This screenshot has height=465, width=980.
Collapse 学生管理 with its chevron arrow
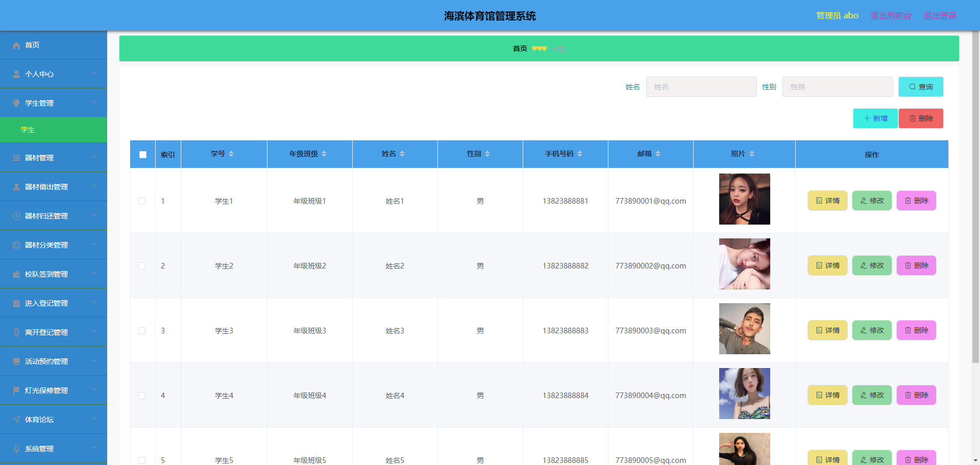[x=94, y=103]
